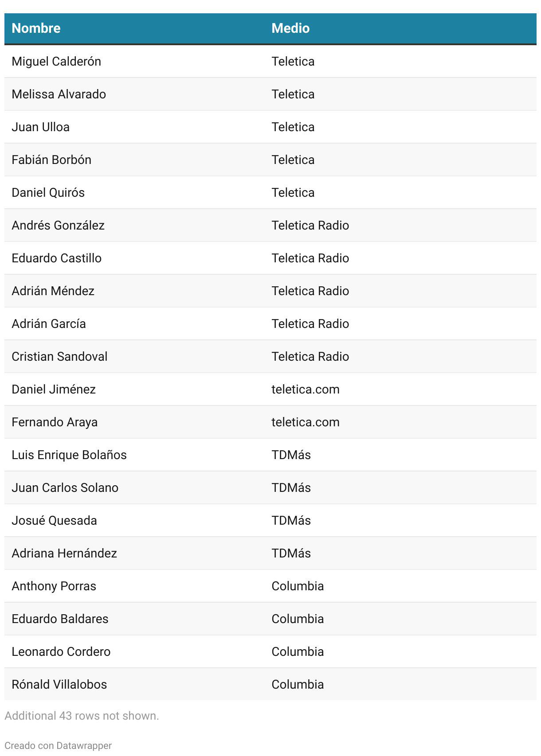Click the Juan Ulloa name

tap(40, 127)
